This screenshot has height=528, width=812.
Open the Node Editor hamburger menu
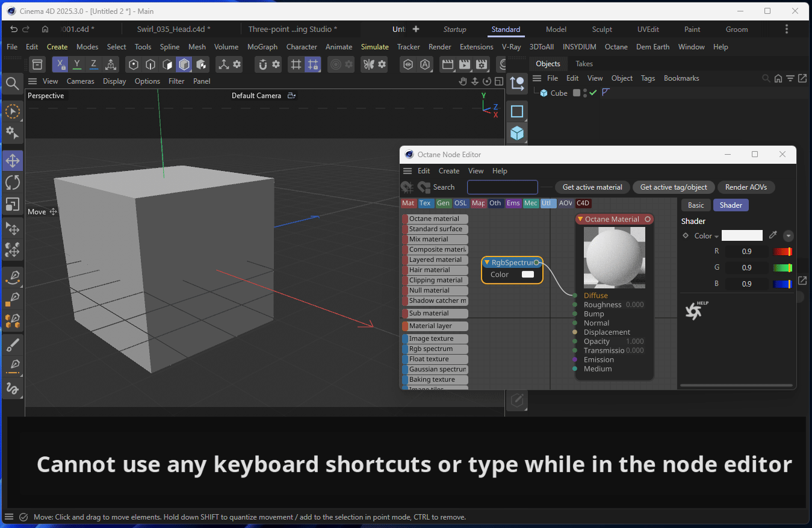(x=408, y=171)
